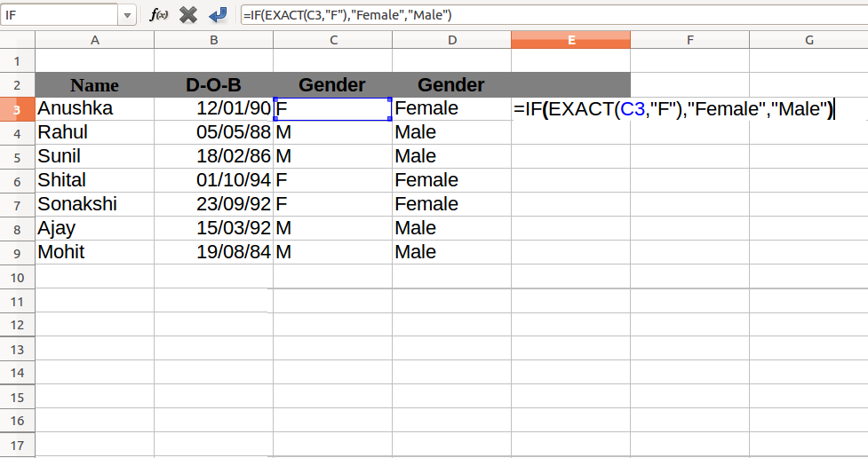Select row 3 header
Viewport: 868px width, 458px height.
[17, 109]
